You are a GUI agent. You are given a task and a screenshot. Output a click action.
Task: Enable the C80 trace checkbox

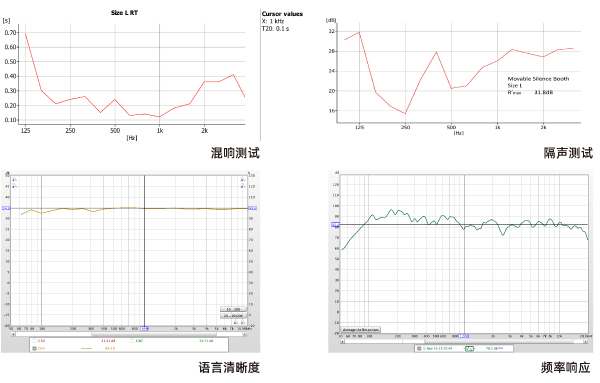click(x=132, y=341)
